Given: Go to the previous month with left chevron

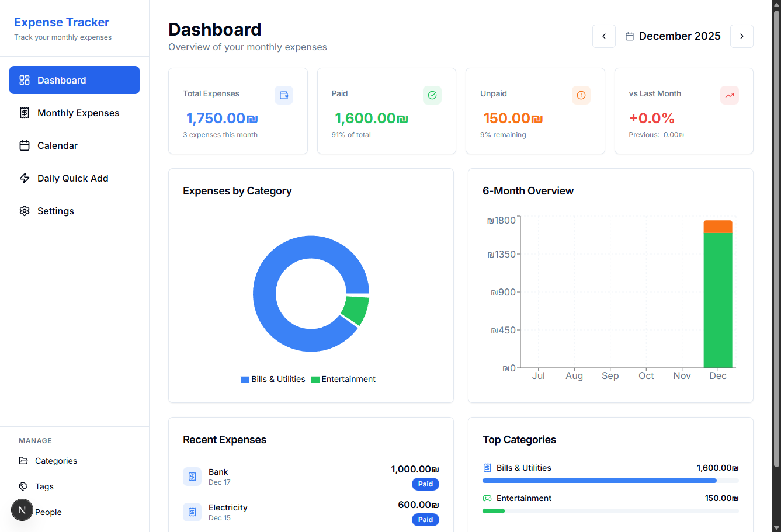Looking at the screenshot, I should point(604,36).
